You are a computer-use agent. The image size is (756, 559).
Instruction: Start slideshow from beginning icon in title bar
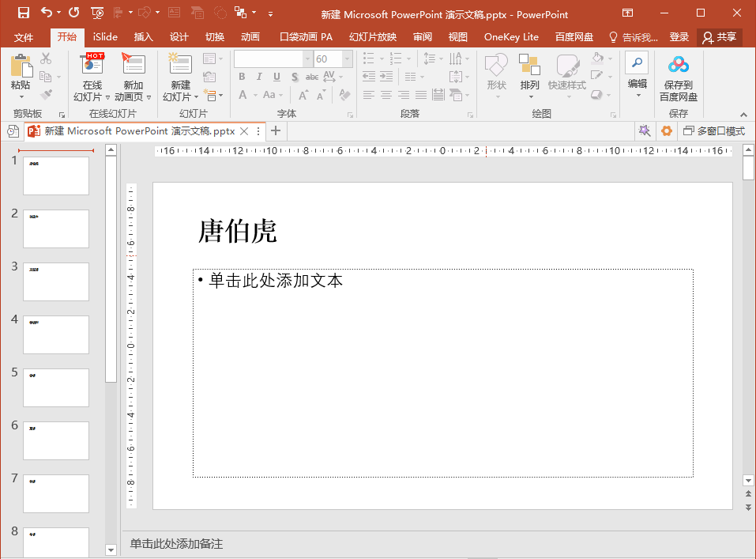click(x=97, y=13)
